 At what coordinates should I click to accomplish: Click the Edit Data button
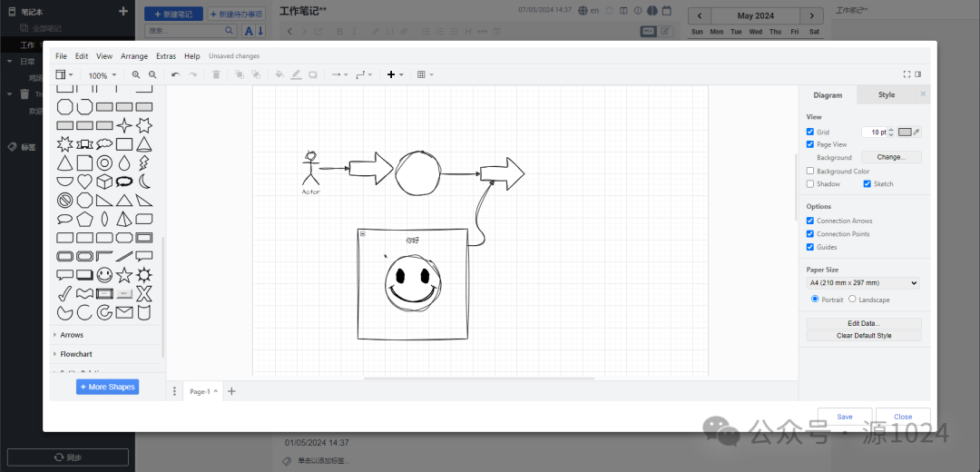tap(864, 323)
